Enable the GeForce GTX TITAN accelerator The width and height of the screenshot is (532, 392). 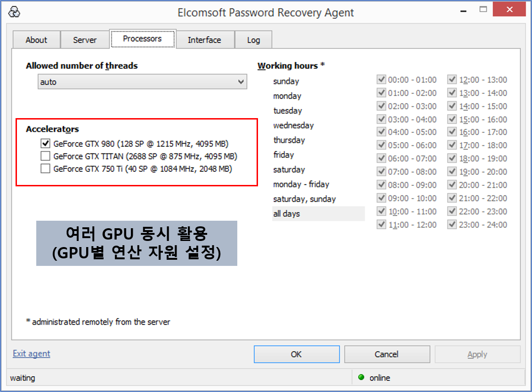(x=45, y=156)
